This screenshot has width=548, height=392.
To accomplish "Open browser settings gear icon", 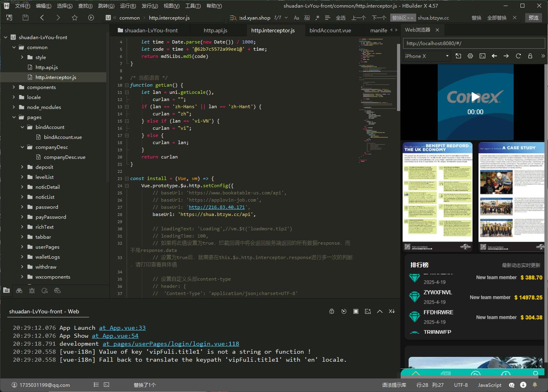I will (470, 56).
